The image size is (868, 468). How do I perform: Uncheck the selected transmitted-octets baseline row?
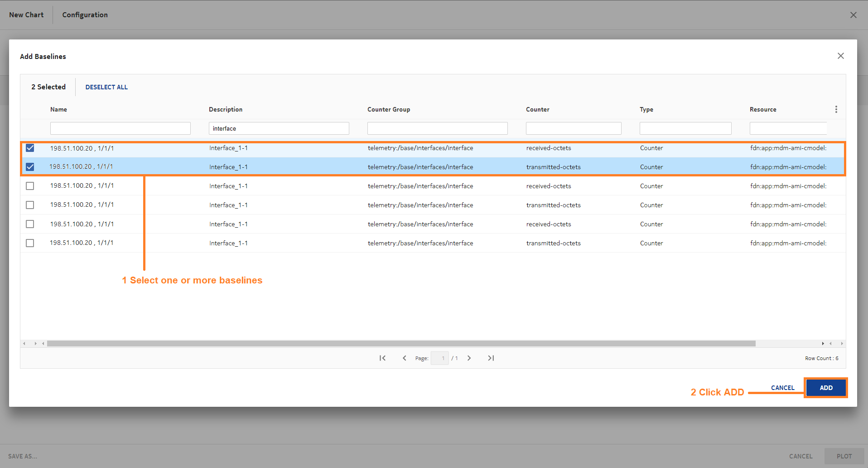[x=30, y=167]
